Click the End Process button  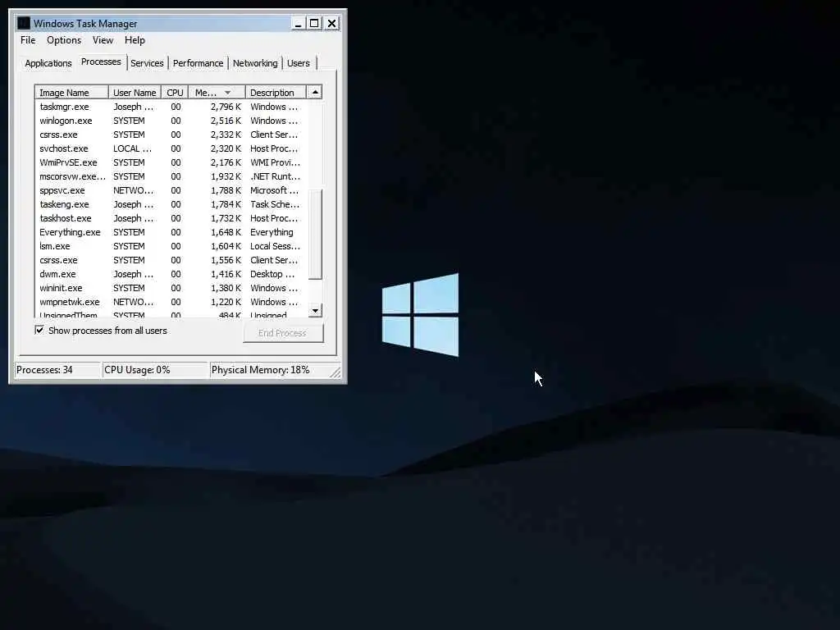pyautogui.click(x=283, y=333)
